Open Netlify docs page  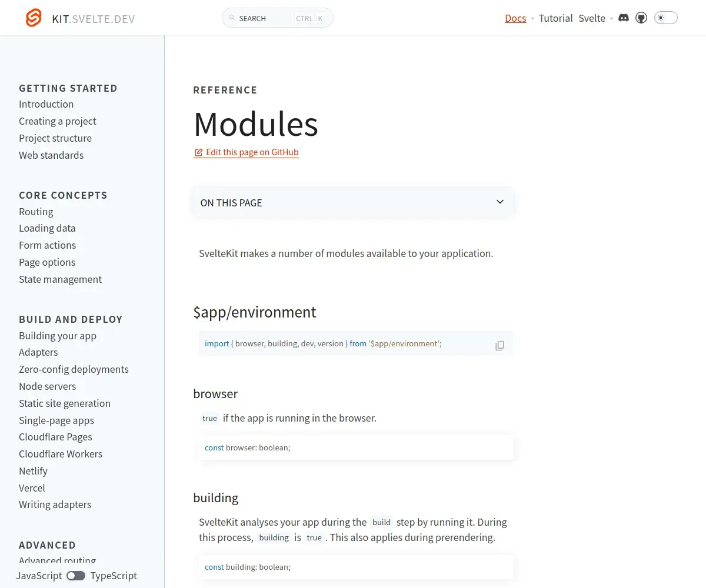click(33, 471)
